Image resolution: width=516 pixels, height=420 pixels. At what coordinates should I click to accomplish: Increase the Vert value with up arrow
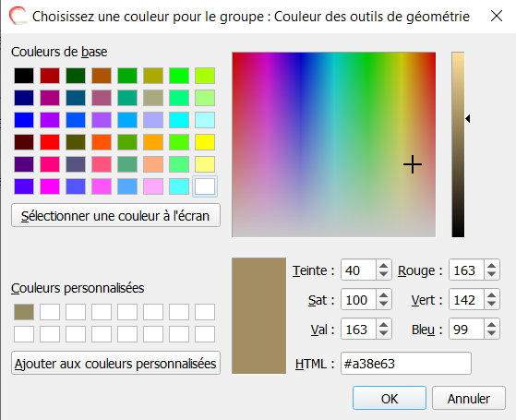pos(492,295)
